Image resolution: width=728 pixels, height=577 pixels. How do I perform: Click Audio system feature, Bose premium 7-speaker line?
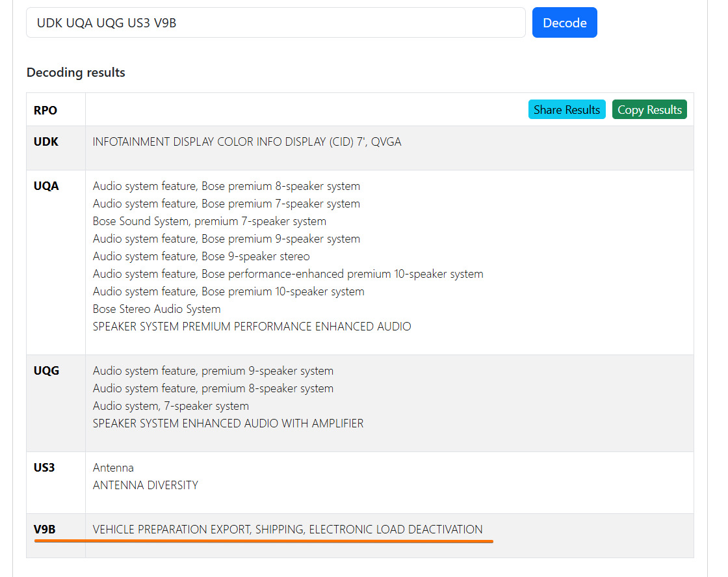226,204
